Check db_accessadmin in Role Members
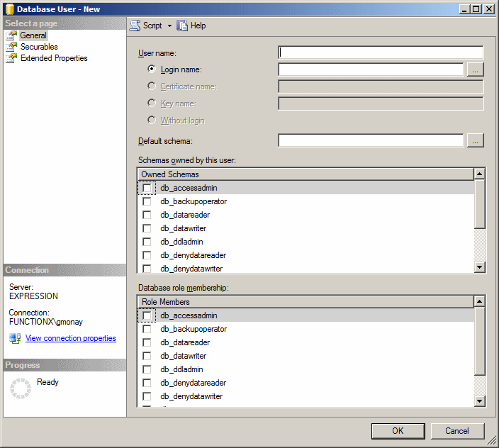Image resolution: width=499 pixels, height=448 pixels. (147, 315)
